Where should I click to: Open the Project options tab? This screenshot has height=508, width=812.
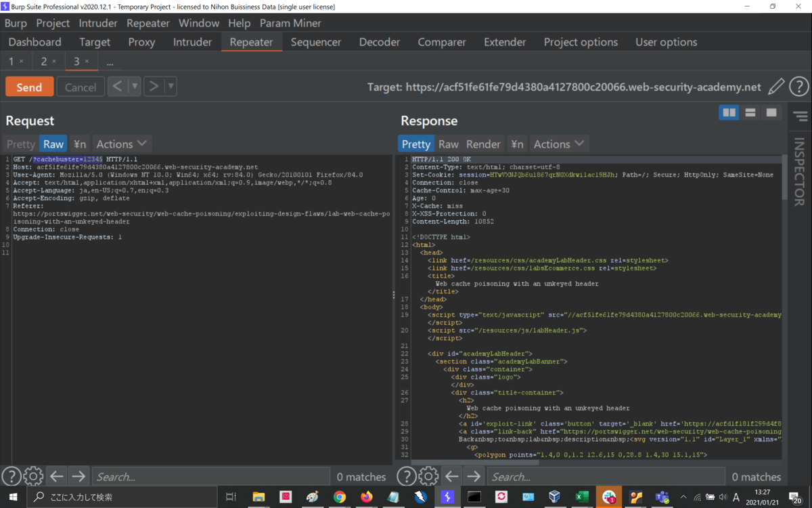pos(581,42)
